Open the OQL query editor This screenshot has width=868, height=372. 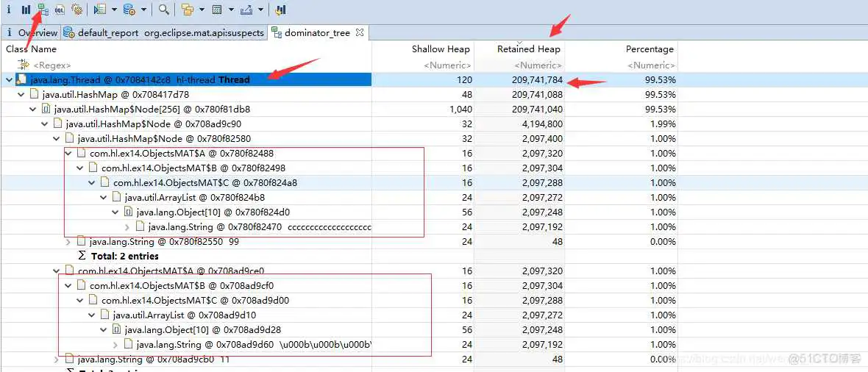pos(60,10)
